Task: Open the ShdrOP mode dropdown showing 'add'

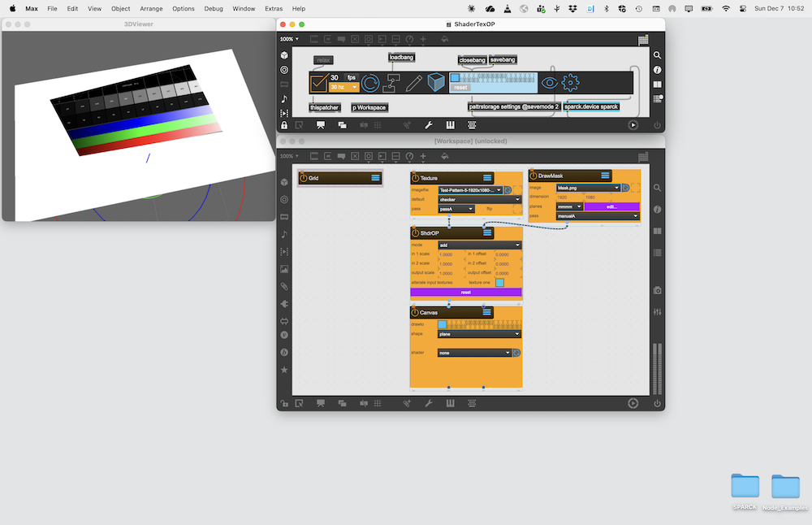Action: click(x=479, y=245)
